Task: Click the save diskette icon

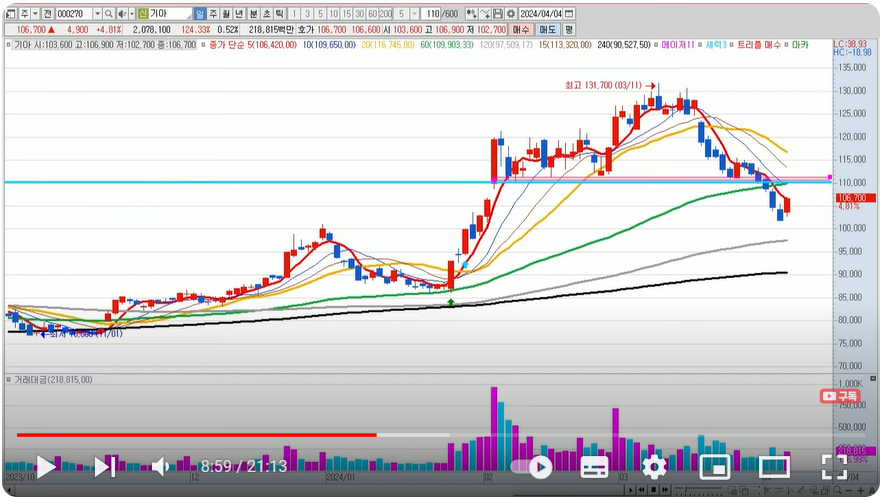Action: (x=498, y=13)
